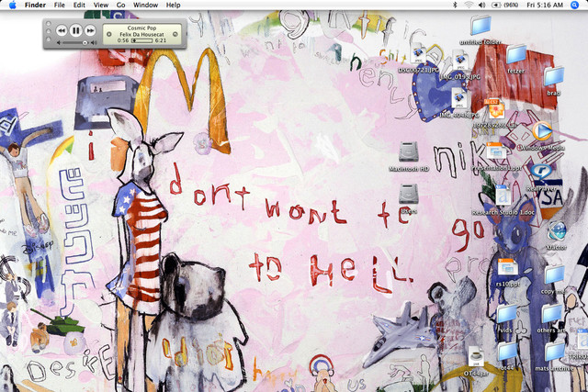Select the document at the right screen edge
The height and width of the screenshot is (392, 588).
(x=582, y=341)
